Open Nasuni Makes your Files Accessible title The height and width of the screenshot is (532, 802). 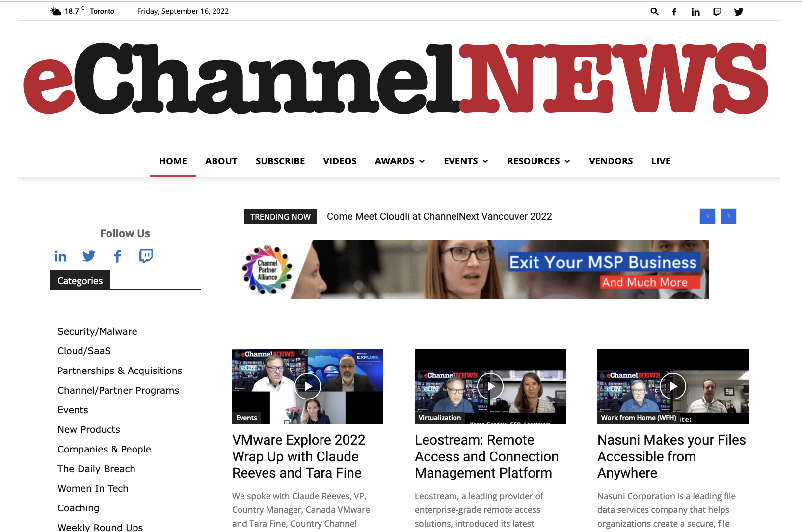tap(671, 456)
